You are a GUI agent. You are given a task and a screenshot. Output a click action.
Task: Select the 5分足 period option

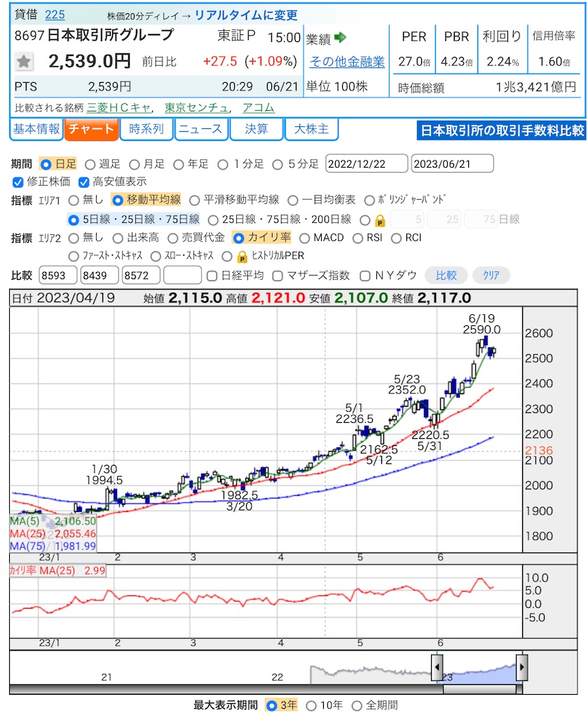(278, 164)
